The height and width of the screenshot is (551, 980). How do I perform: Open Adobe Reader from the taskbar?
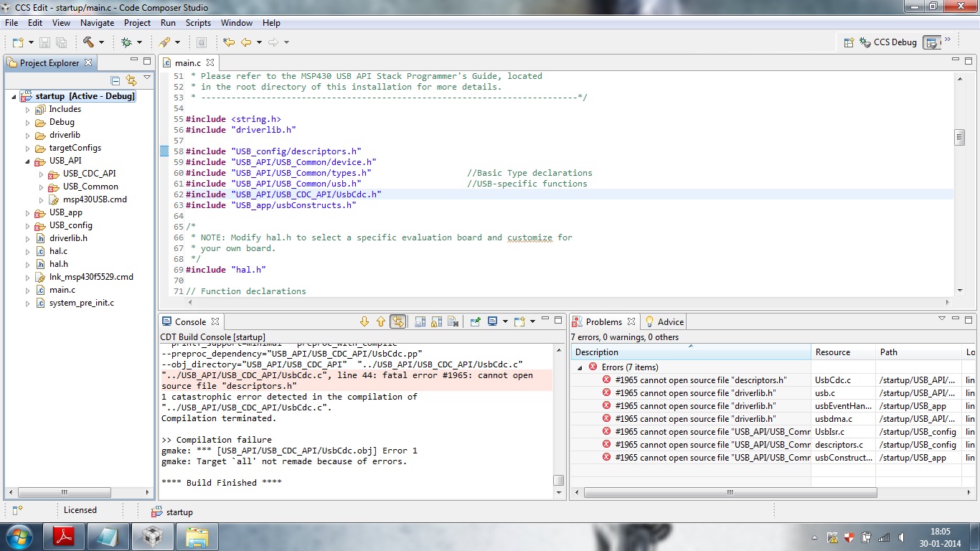65,537
